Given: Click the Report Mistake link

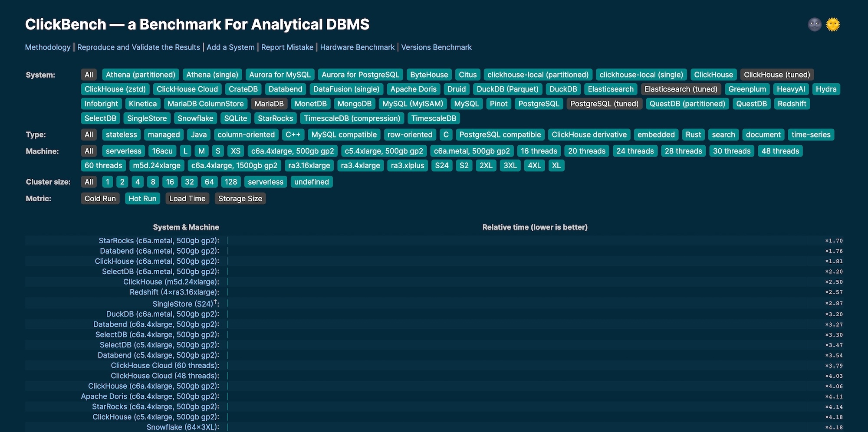Looking at the screenshot, I should [287, 47].
